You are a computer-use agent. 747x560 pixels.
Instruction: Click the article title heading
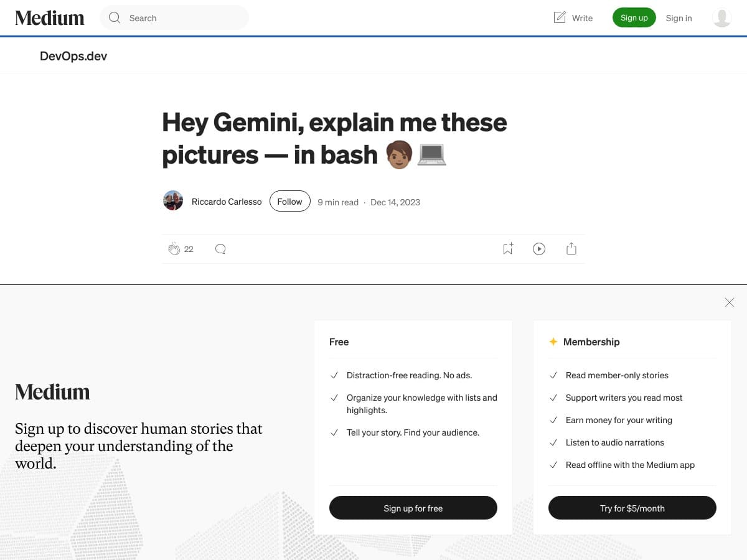click(x=335, y=138)
